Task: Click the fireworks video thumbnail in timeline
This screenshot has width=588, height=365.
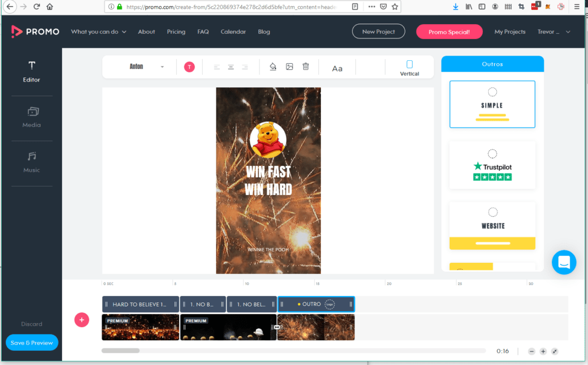Action: (x=316, y=327)
